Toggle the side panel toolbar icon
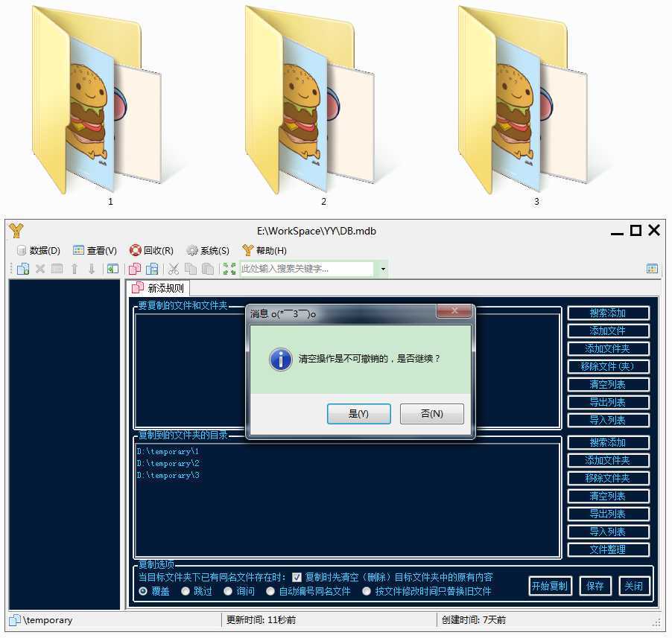 click(112, 269)
